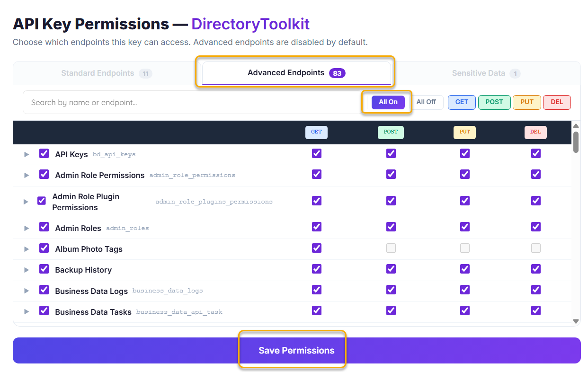Image resolution: width=588 pixels, height=372 pixels.
Task: Save Permissions with the bottom button
Action: (296, 351)
